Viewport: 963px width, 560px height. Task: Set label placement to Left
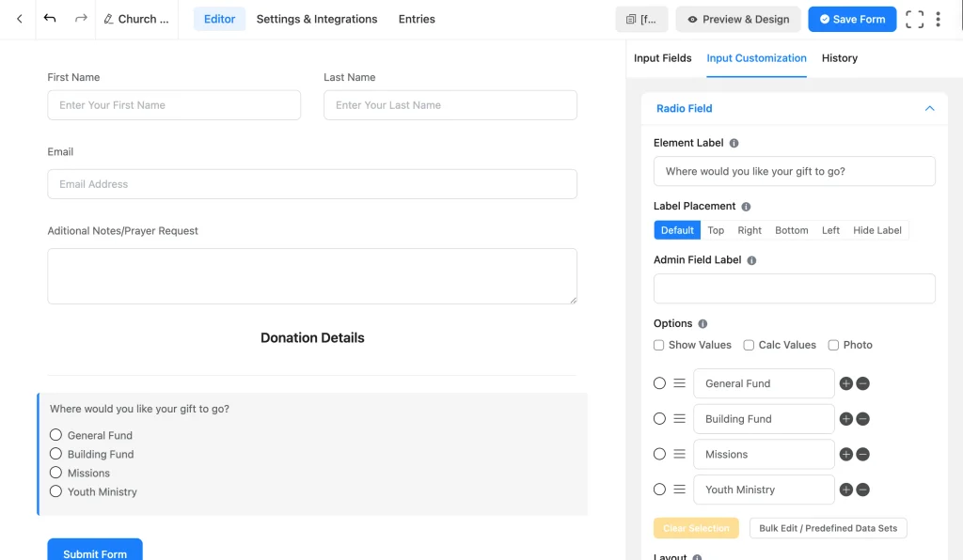(x=830, y=230)
